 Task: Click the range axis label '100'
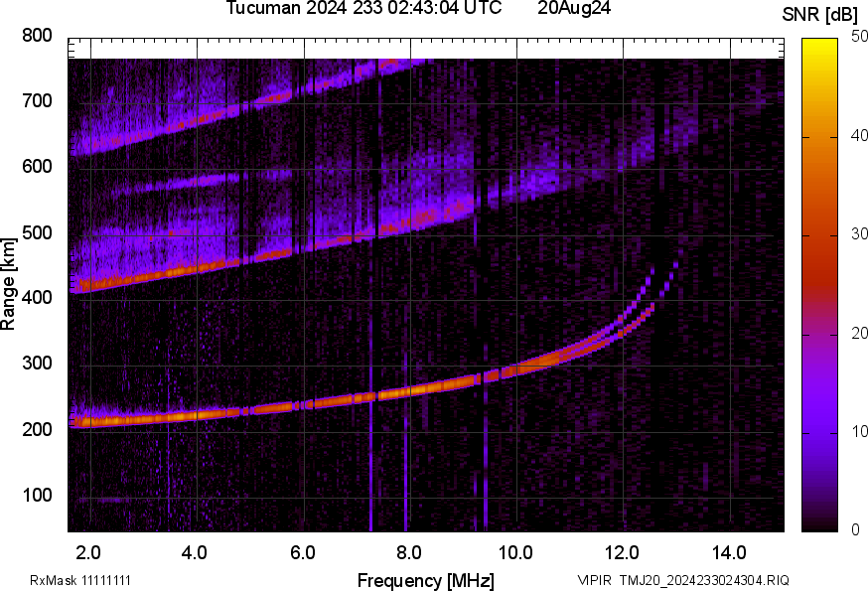coord(37,496)
